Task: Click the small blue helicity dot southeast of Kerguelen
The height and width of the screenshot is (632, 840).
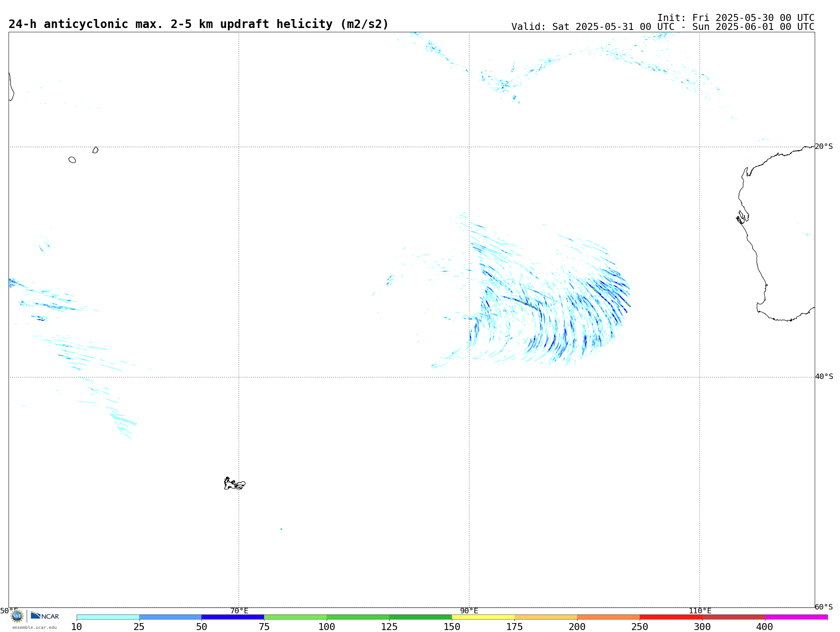Action: pyautogui.click(x=281, y=529)
